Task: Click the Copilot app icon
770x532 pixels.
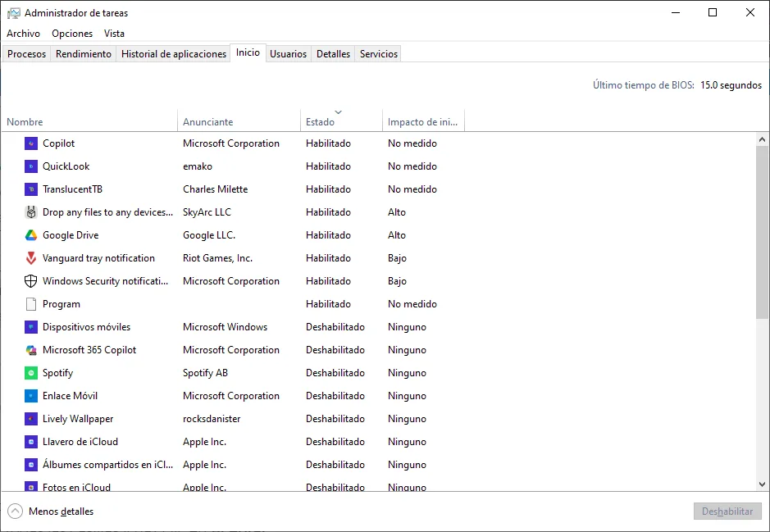Action: 31,143
